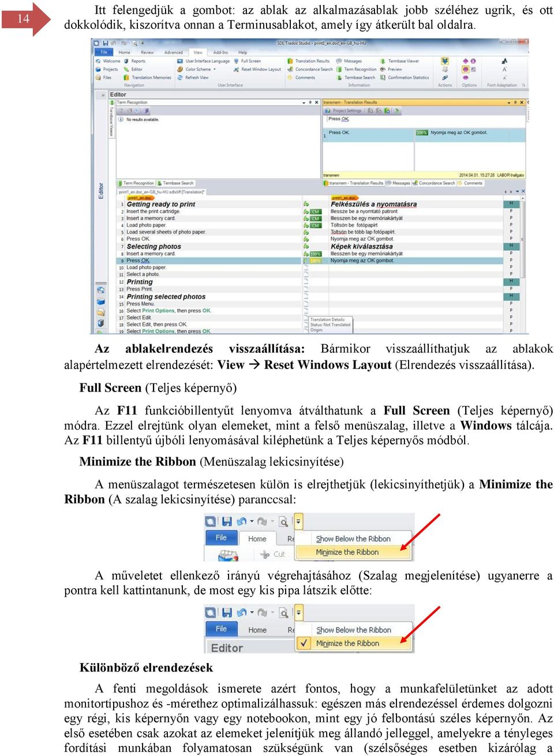This screenshot has height=756, width=554.
Task: Choose User Interface Language in the ribbon
Action: click(204, 61)
